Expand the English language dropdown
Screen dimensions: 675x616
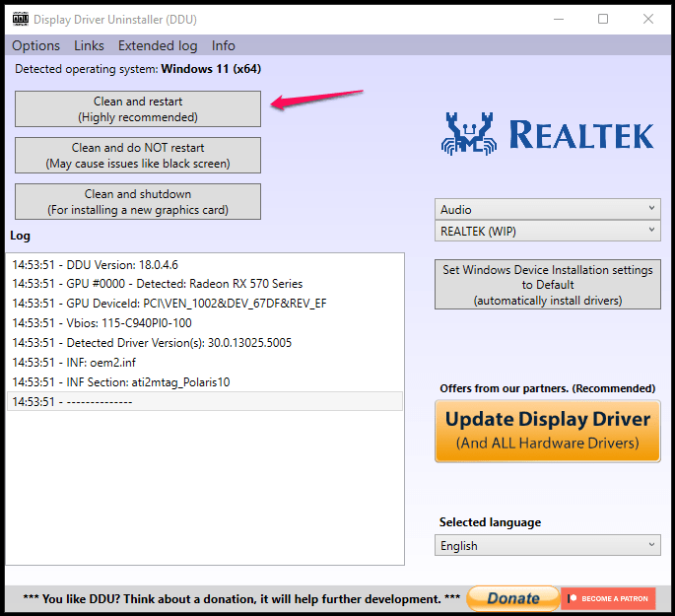(547, 545)
